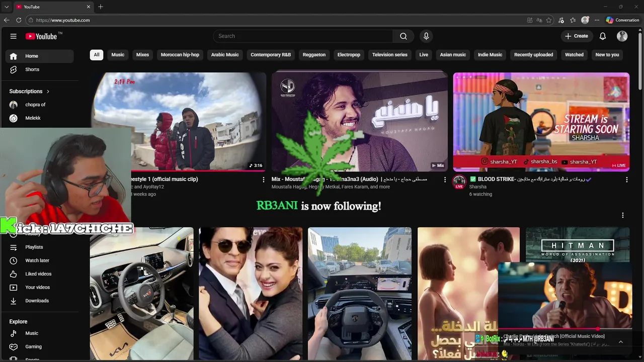Start voice search with microphone icon

click(x=426, y=36)
